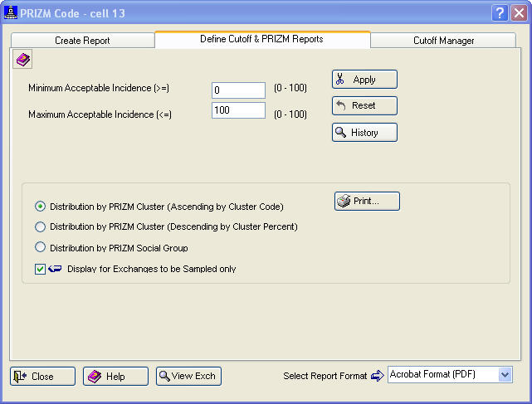Switch to the Create Report tab
This screenshot has width=532, height=404.
tap(82, 41)
